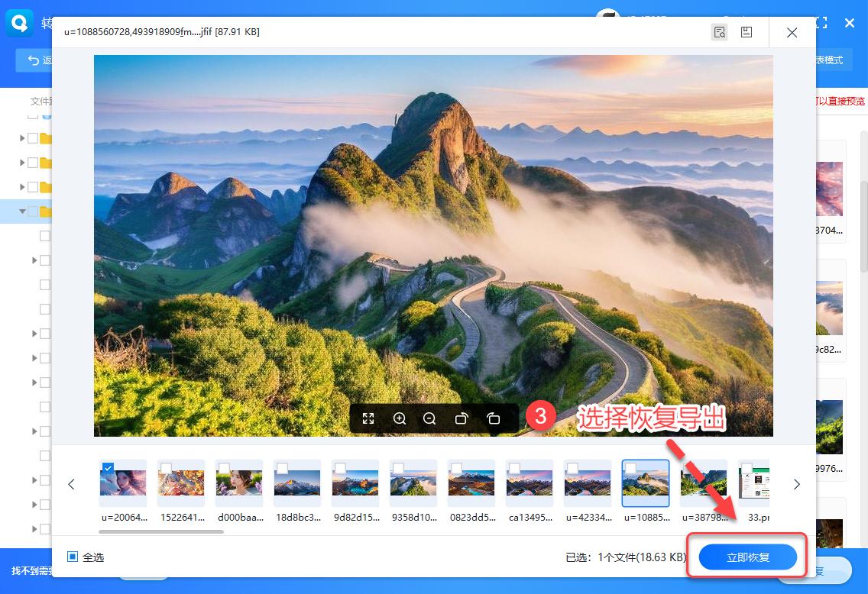Expand the folder just above the highlighted one
The image size is (868, 594).
(22, 187)
